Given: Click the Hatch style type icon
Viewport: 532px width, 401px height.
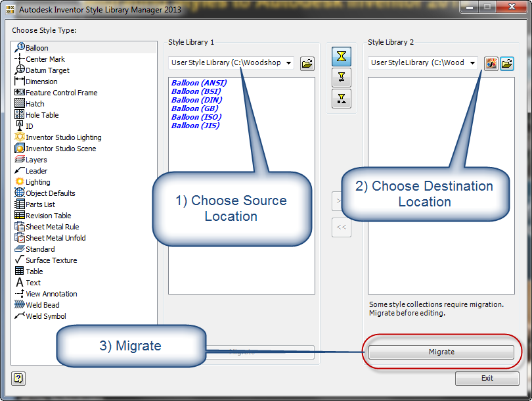Looking at the screenshot, I should 18,104.
